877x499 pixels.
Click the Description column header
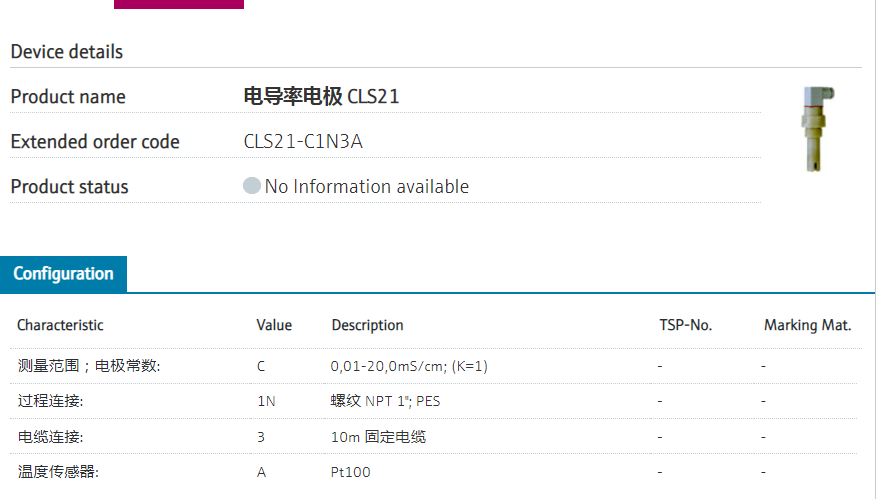(367, 325)
